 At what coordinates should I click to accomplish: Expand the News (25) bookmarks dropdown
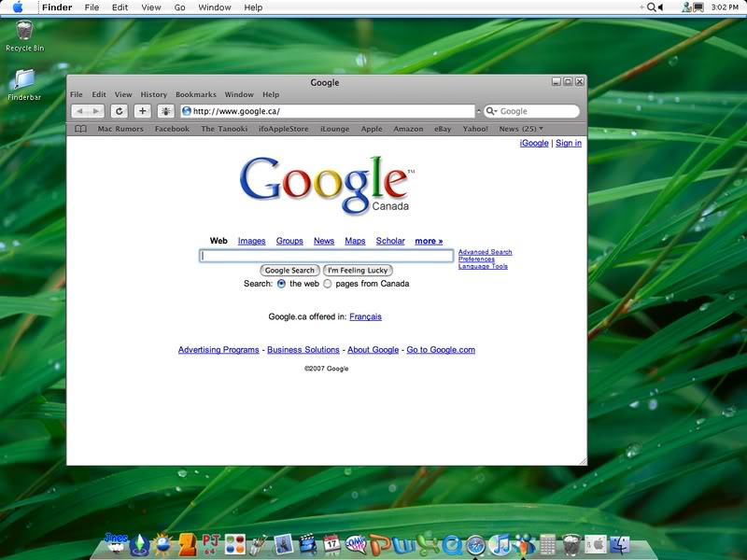[521, 129]
